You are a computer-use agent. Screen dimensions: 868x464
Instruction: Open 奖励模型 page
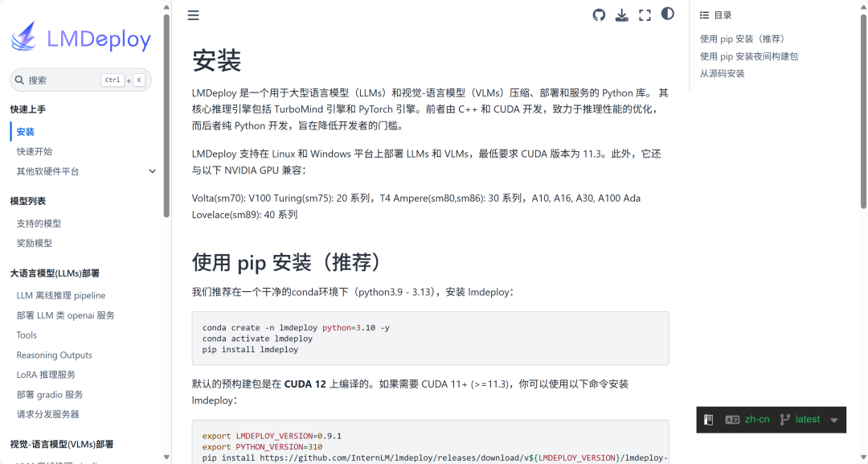coord(35,243)
